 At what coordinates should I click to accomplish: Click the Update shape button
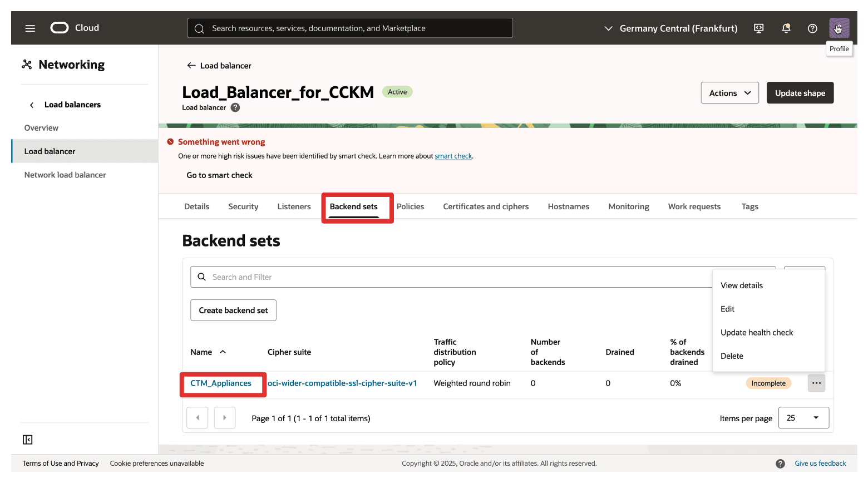point(800,93)
